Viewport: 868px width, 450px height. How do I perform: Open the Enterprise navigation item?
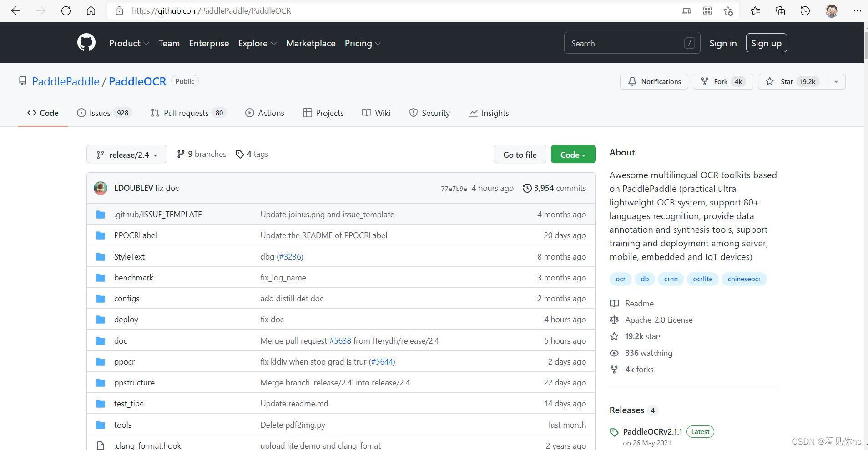click(x=209, y=43)
